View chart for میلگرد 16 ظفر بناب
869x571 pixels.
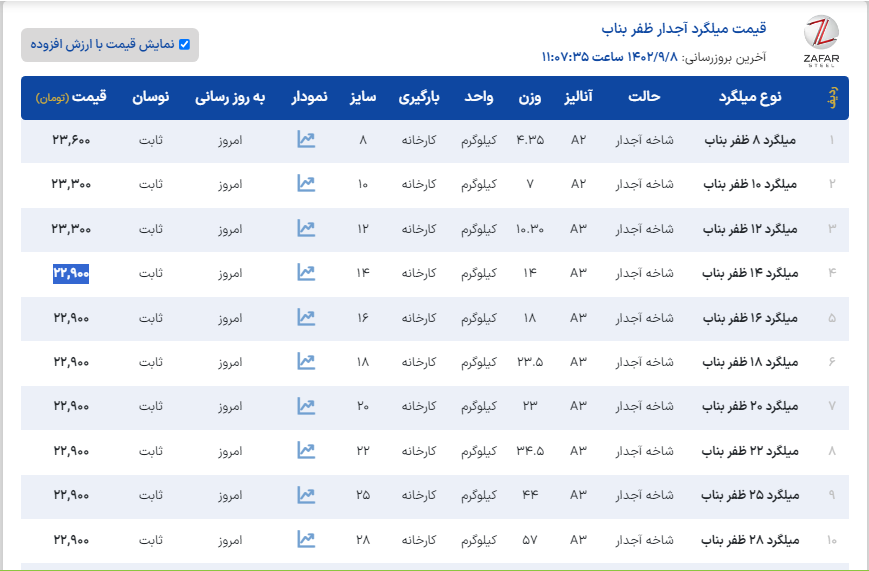coord(306,318)
